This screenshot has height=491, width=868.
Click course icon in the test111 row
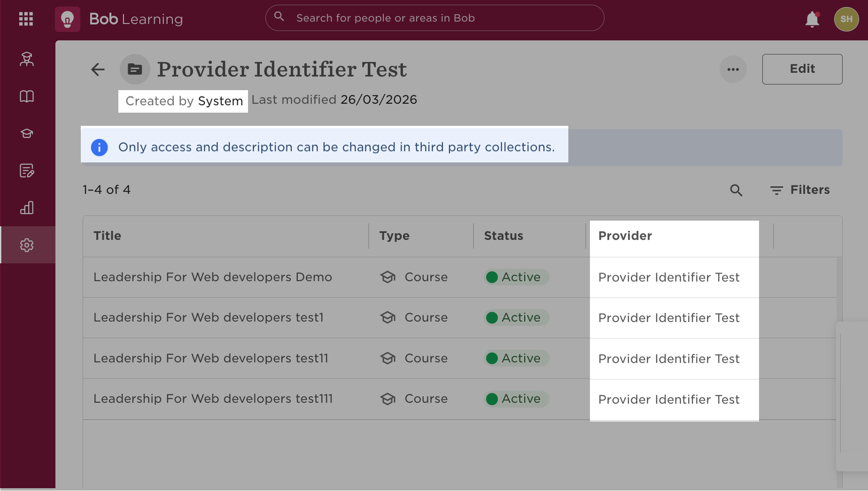pos(388,399)
